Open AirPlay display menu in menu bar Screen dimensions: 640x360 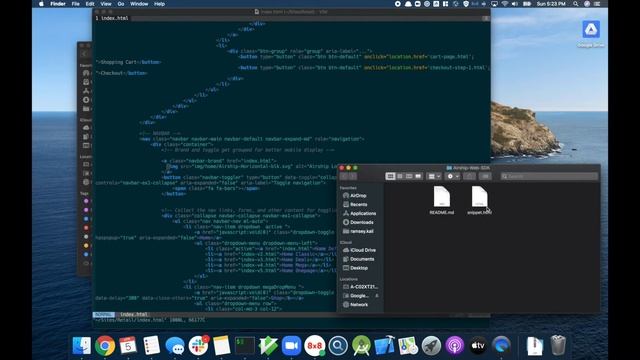coord(494,4)
